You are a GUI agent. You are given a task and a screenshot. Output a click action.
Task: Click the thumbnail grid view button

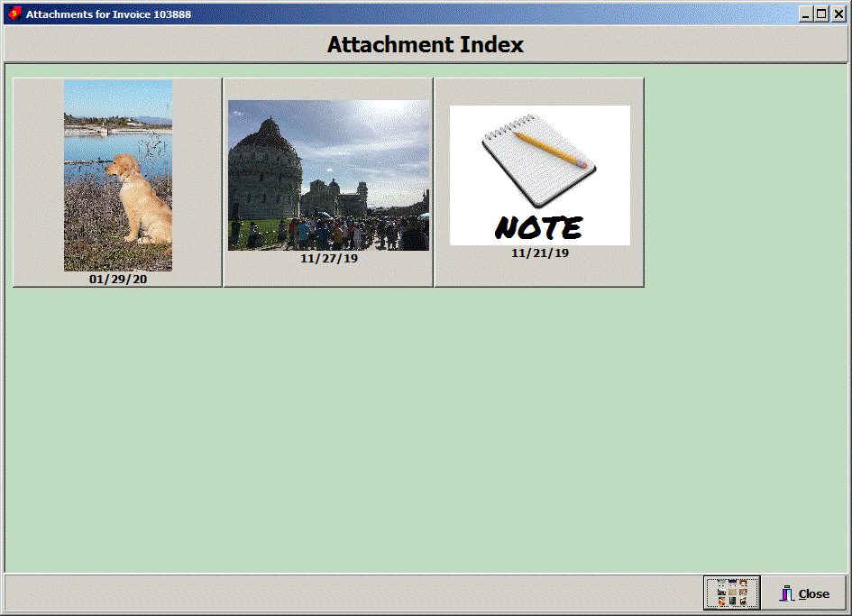click(731, 593)
